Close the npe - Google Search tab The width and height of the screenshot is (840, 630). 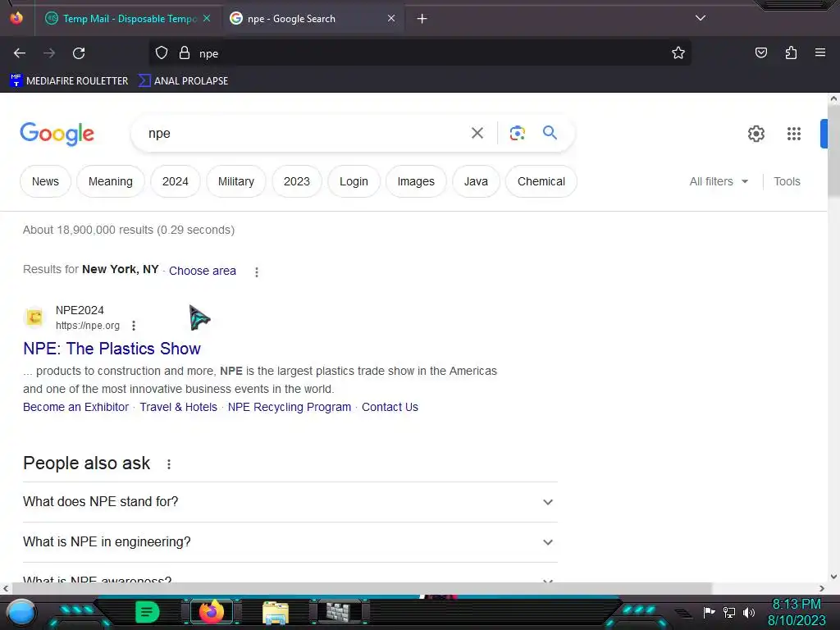391,18
